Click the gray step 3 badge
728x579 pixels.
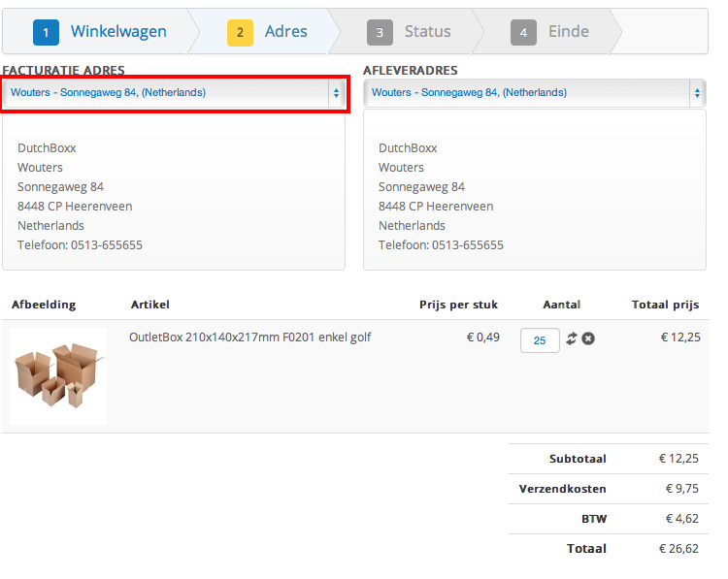[381, 32]
